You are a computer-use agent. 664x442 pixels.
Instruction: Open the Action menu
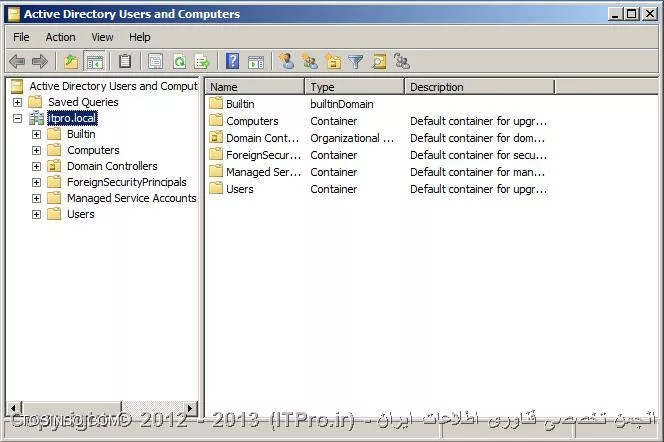pyautogui.click(x=61, y=37)
